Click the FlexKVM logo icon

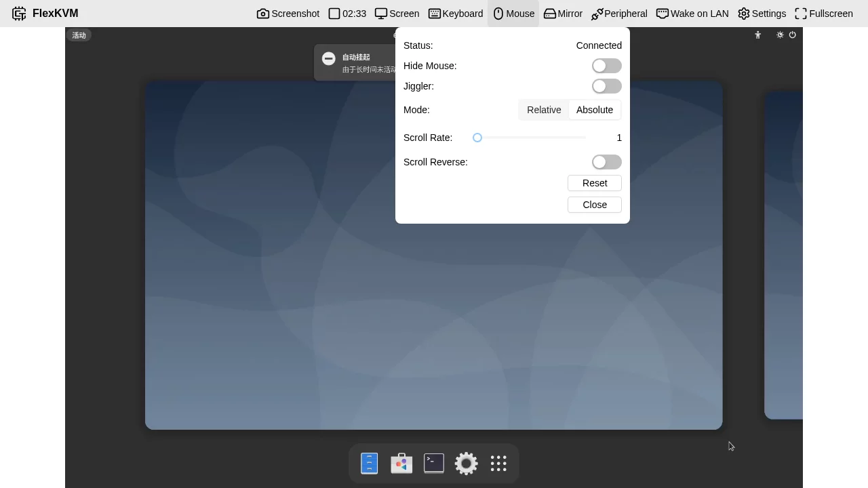click(x=19, y=14)
